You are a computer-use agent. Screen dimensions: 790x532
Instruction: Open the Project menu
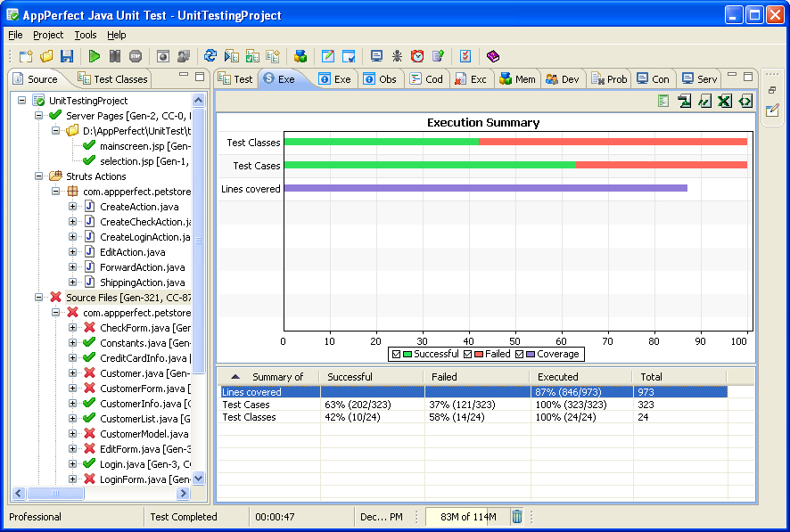click(48, 35)
